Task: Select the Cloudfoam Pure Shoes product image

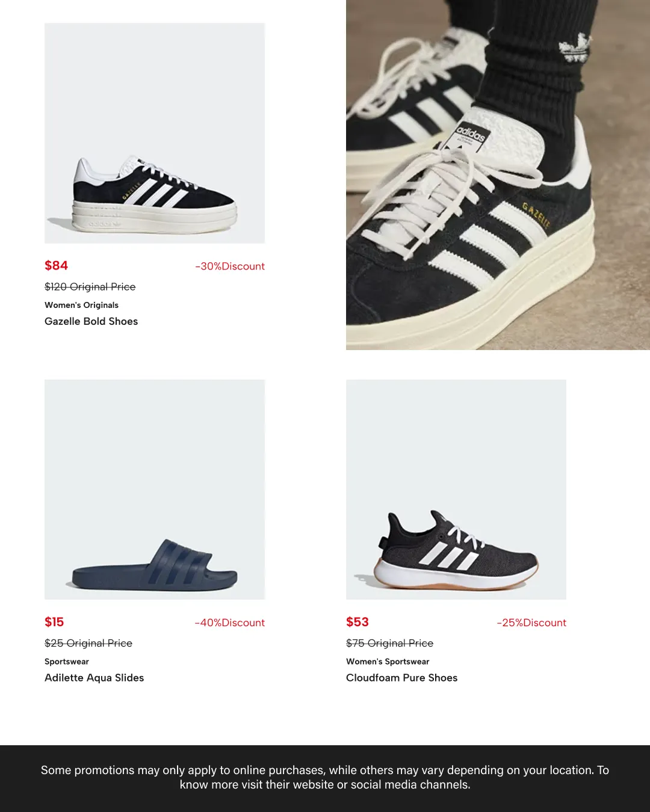Action: [x=456, y=489]
